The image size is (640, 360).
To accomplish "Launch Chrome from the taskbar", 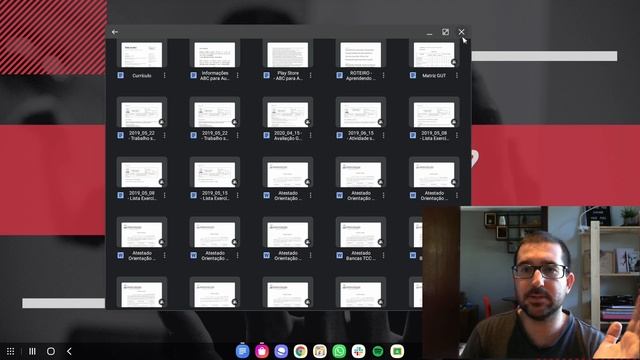I will (x=300, y=351).
